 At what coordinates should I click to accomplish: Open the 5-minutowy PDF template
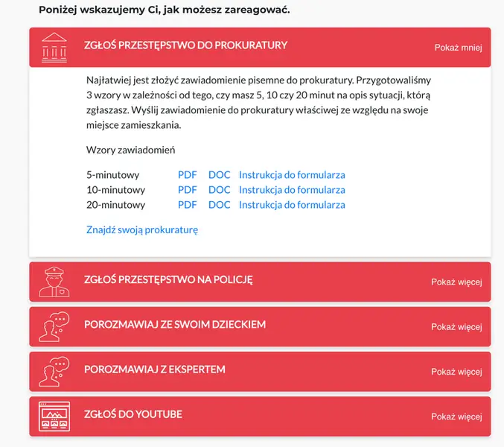188,174
